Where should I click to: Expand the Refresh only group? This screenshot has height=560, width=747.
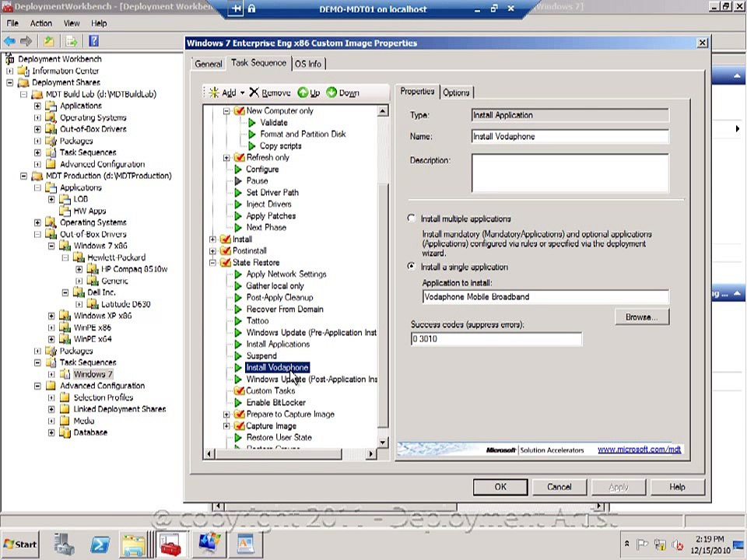[x=226, y=158]
